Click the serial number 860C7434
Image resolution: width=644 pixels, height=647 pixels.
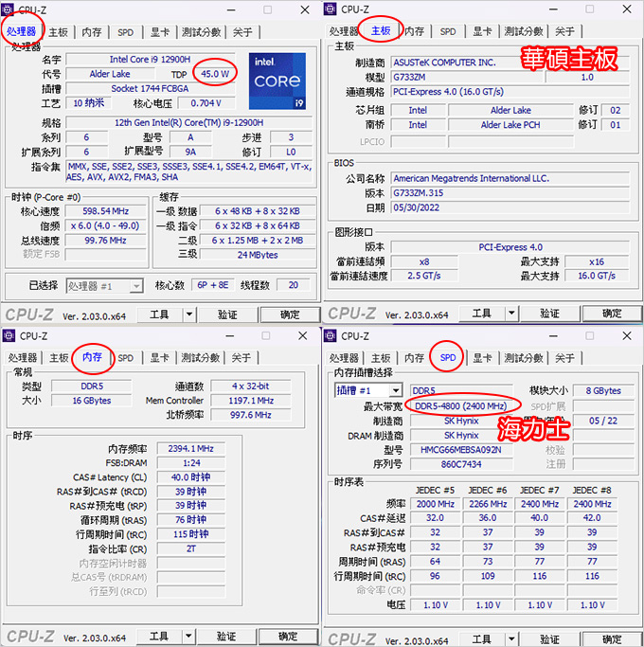[461, 464]
